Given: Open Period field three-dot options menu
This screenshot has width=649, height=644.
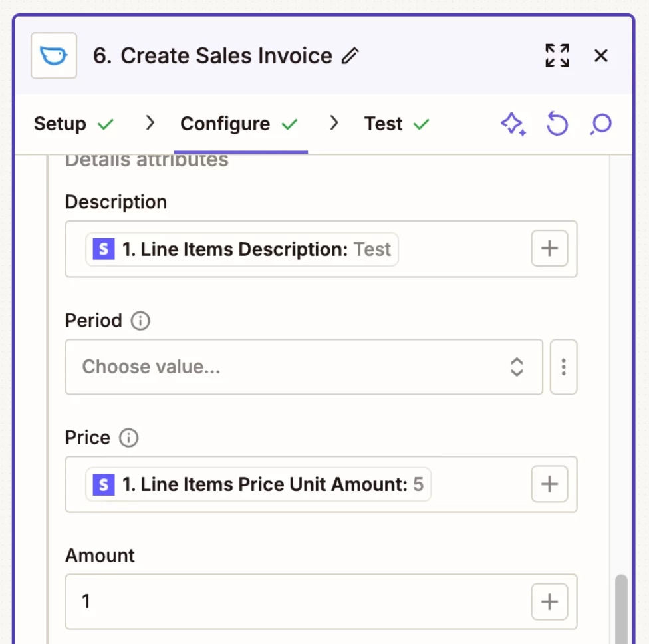Looking at the screenshot, I should [563, 367].
